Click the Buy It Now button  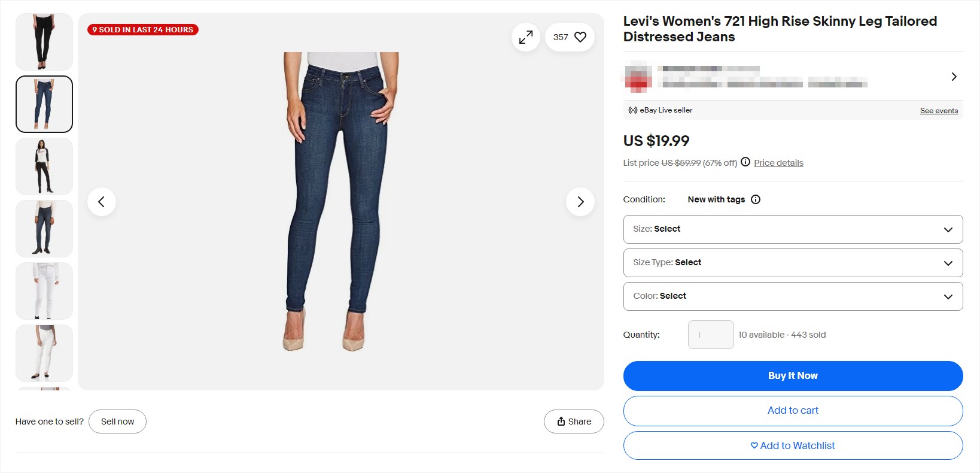click(x=792, y=375)
